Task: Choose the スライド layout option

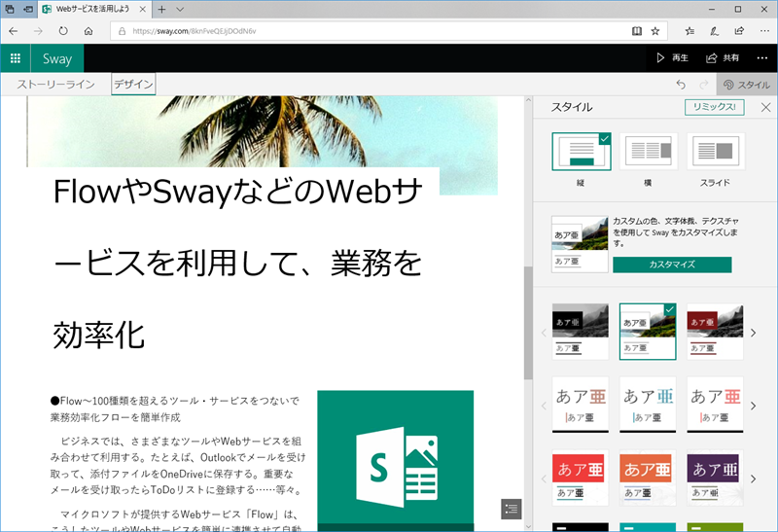Action: coord(715,152)
